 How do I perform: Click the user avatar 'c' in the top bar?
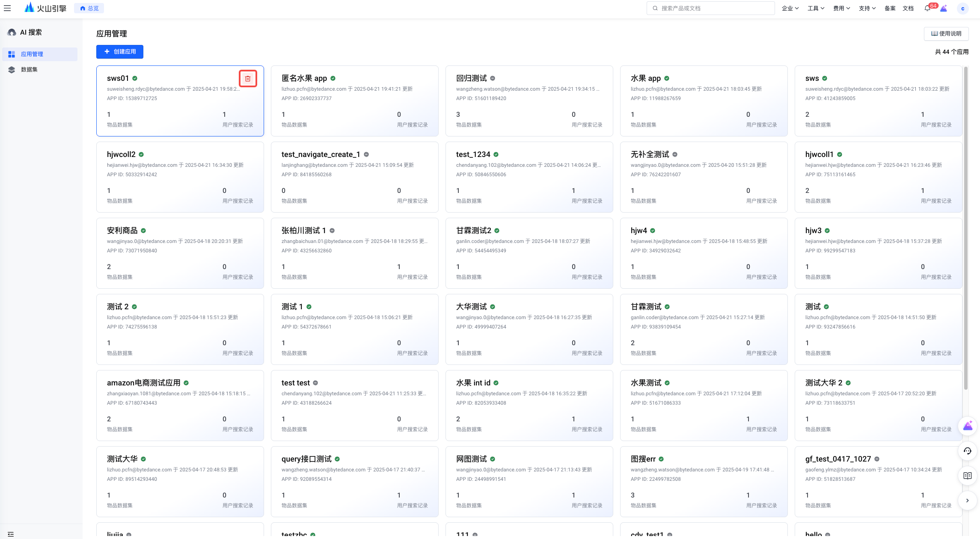click(962, 8)
